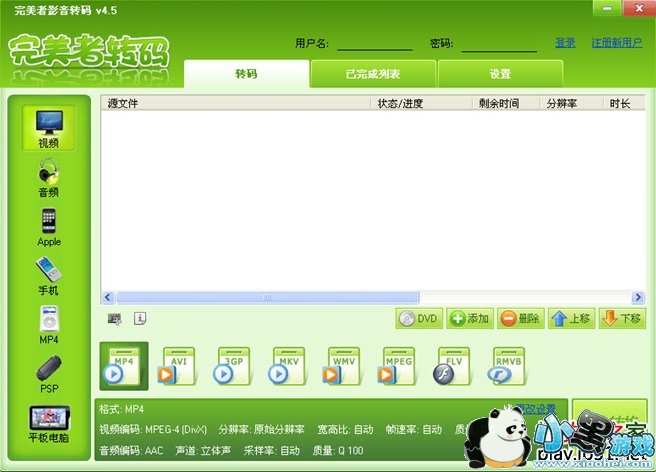
Task: Click the list view icon below file list
Action: coord(114,319)
